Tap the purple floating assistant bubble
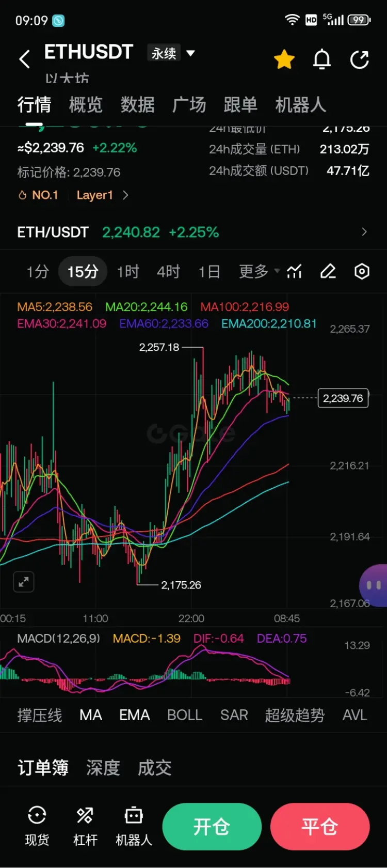387x868 pixels. 374,585
